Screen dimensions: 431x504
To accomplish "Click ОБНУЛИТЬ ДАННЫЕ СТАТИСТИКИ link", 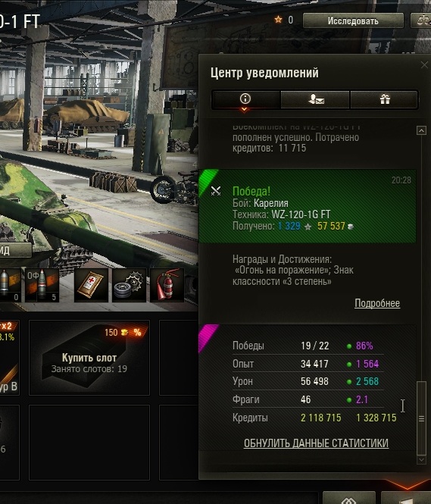I will (316, 443).
